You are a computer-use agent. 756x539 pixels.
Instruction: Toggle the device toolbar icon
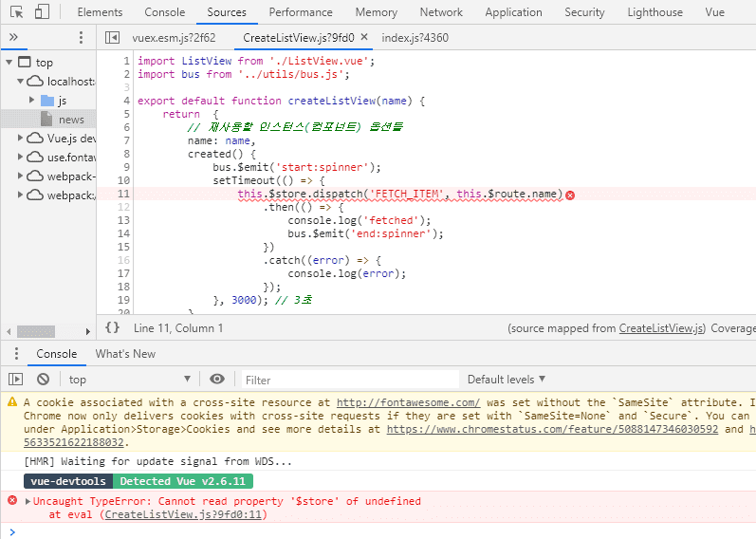click(42, 11)
